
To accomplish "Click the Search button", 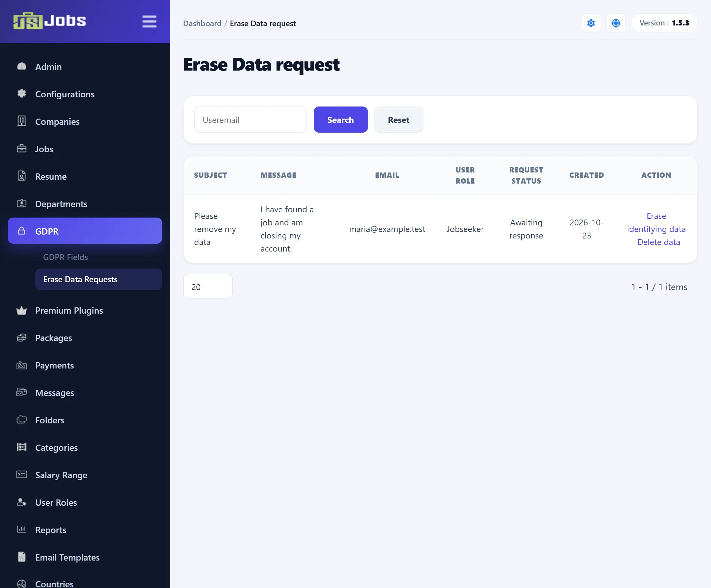I will pos(340,120).
